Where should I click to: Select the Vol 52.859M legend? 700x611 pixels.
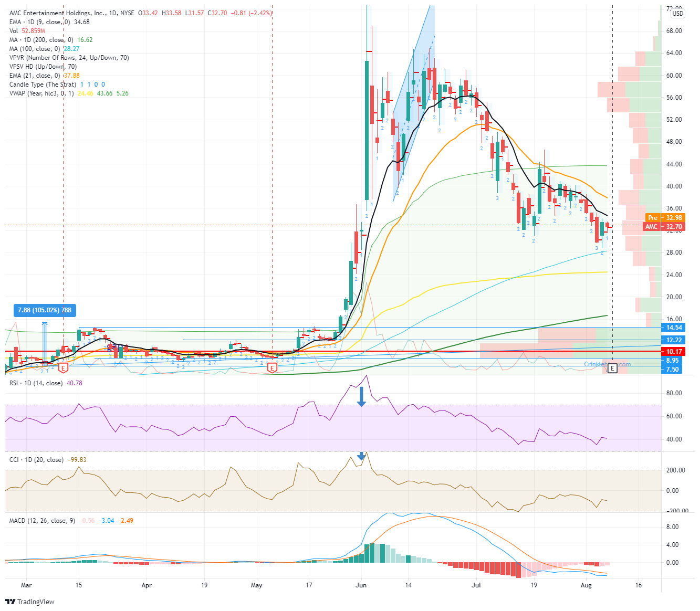27,31
